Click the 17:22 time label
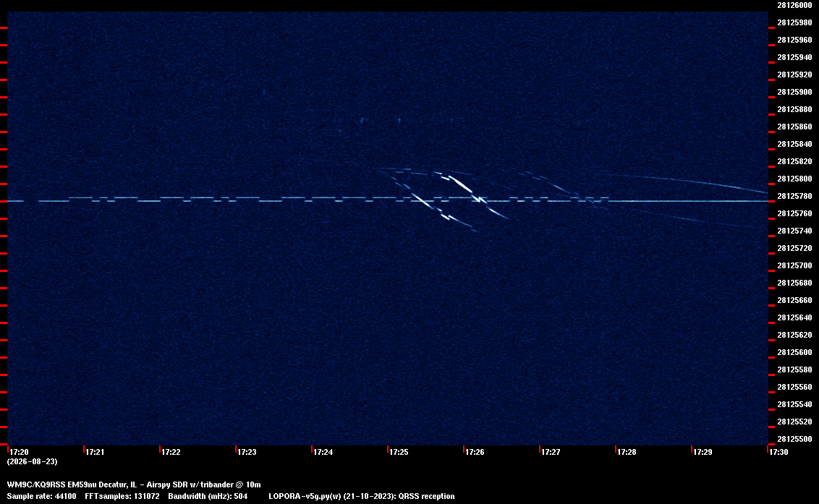Viewport: 819px width, 504px height. 171,452
